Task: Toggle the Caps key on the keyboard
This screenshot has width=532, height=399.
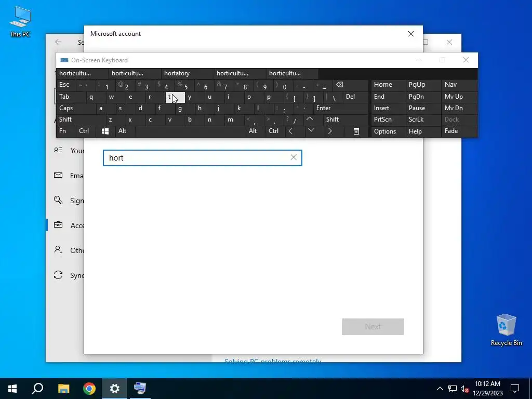Action: click(x=75, y=108)
